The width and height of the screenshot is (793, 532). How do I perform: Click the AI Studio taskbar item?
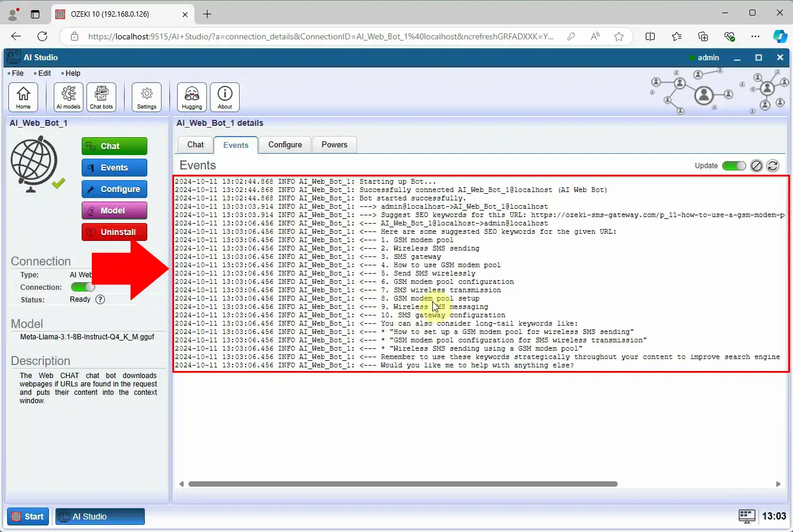click(x=100, y=516)
